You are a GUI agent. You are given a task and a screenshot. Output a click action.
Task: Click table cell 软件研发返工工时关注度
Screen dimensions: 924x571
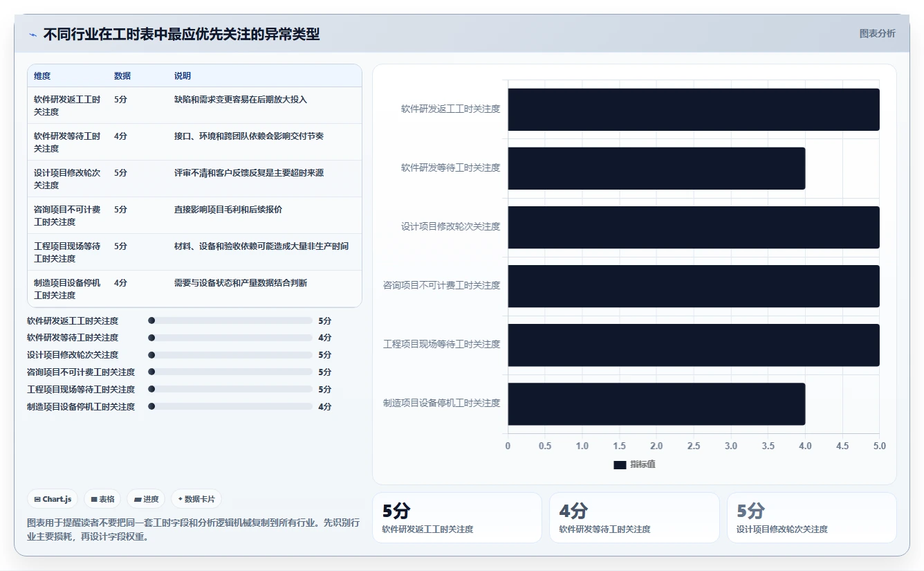(x=67, y=105)
